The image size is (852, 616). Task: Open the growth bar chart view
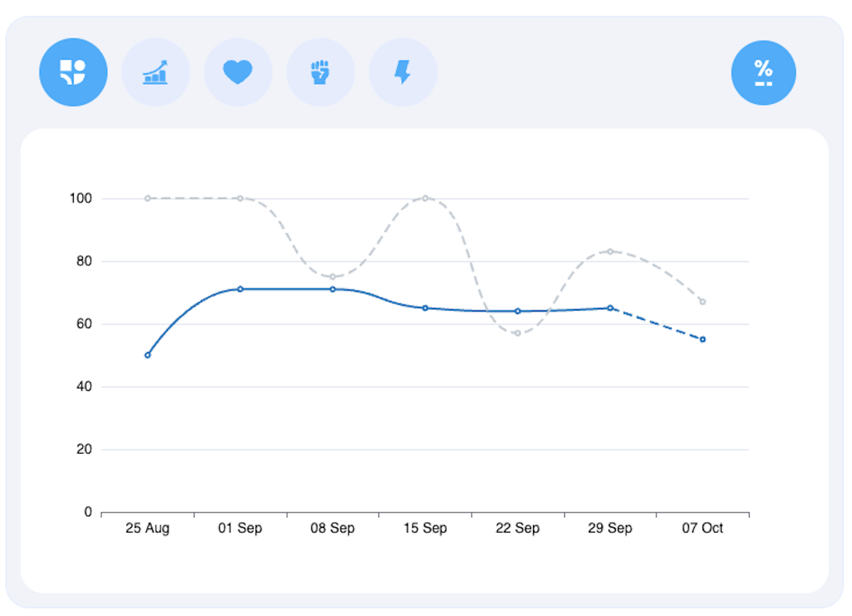click(155, 72)
